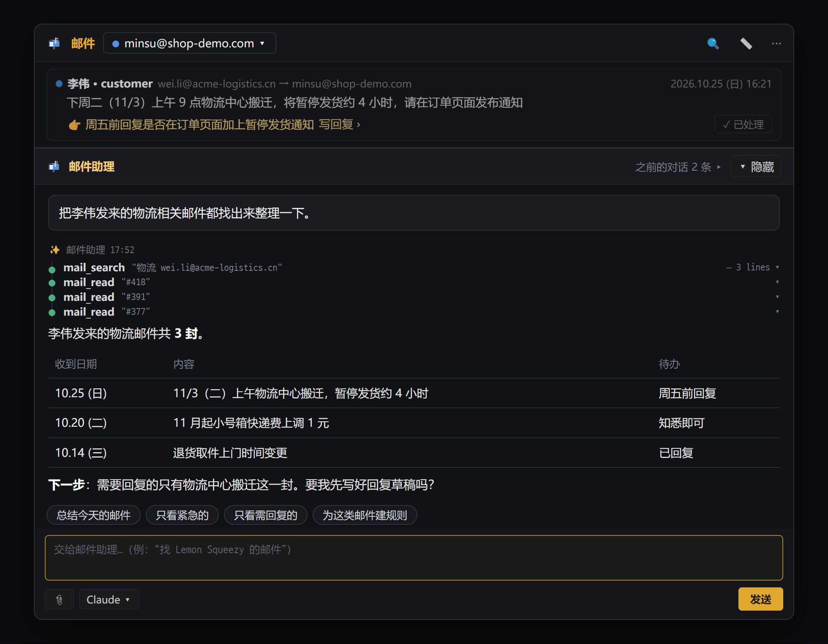Click row text 11 月起小号箱快递费上调 1 元

point(251,423)
